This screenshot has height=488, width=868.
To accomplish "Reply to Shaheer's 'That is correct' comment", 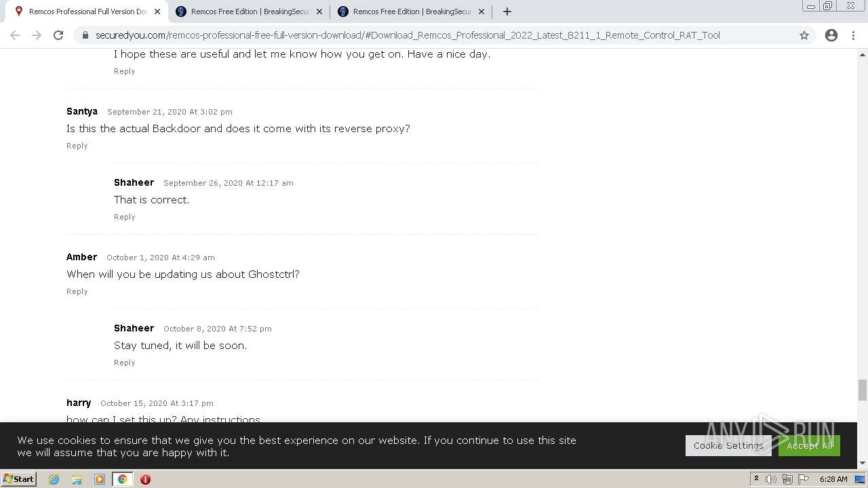I will (124, 217).
